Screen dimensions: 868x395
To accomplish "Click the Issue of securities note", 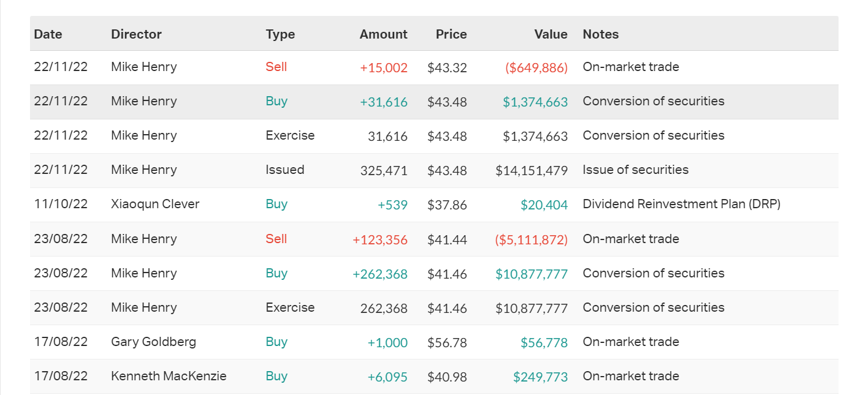I will click(635, 170).
